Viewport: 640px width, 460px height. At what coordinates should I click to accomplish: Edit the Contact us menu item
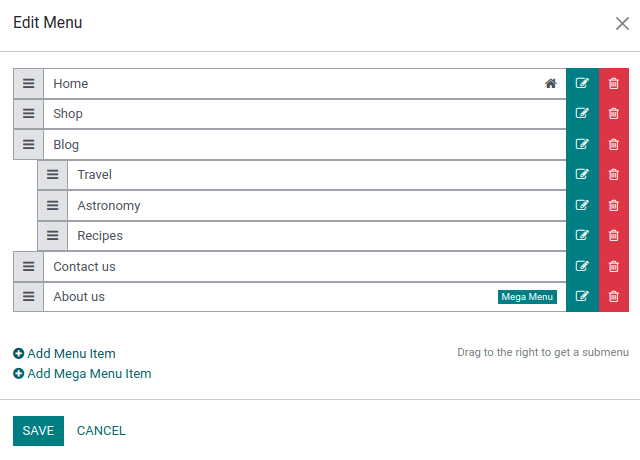(582, 267)
